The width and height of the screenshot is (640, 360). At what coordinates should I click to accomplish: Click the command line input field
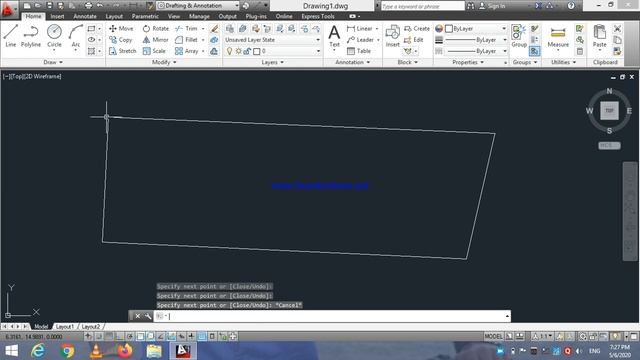[x=332, y=316]
